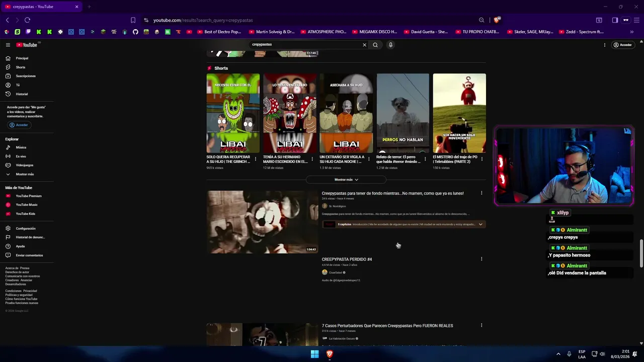
Task: Open the notification bell in system tray
Action: point(635,354)
